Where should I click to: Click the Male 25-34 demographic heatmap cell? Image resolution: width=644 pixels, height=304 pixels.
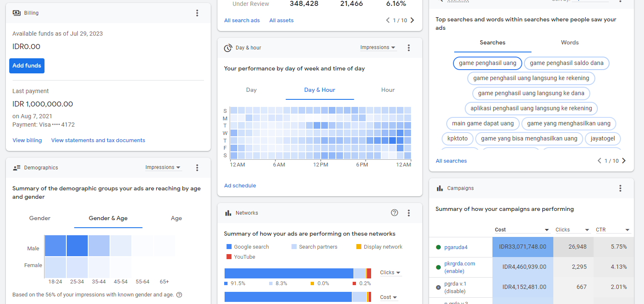(x=77, y=246)
